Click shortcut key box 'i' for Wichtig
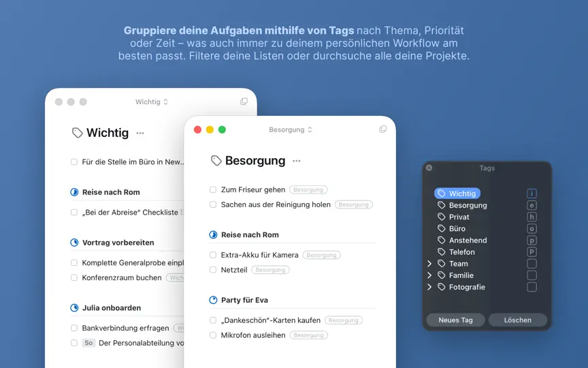588x368 pixels. (x=532, y=194)
